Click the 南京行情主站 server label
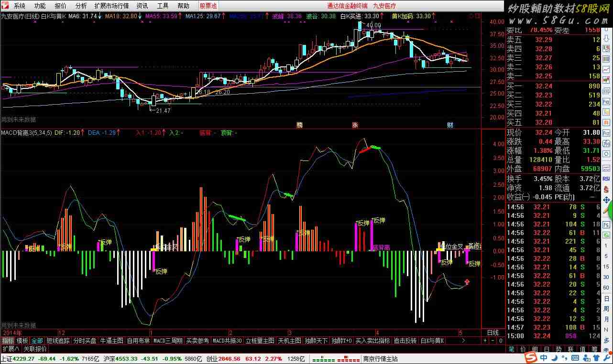613x364 pixels. 380,359
